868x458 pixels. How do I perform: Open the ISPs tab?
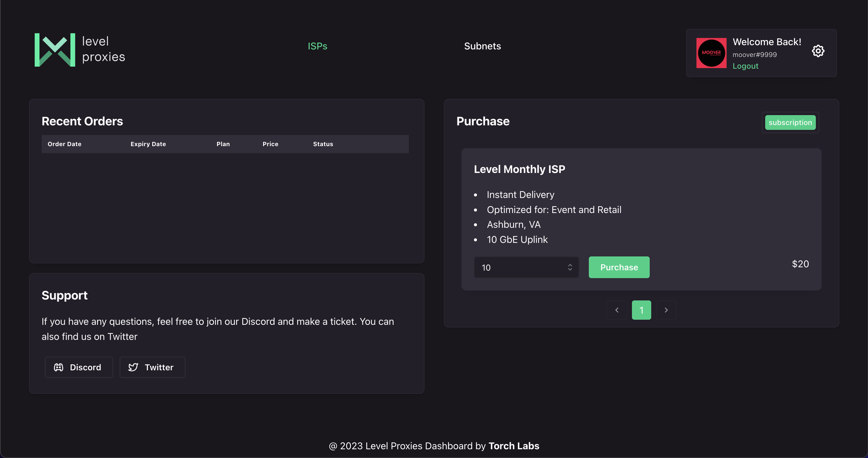317,46
